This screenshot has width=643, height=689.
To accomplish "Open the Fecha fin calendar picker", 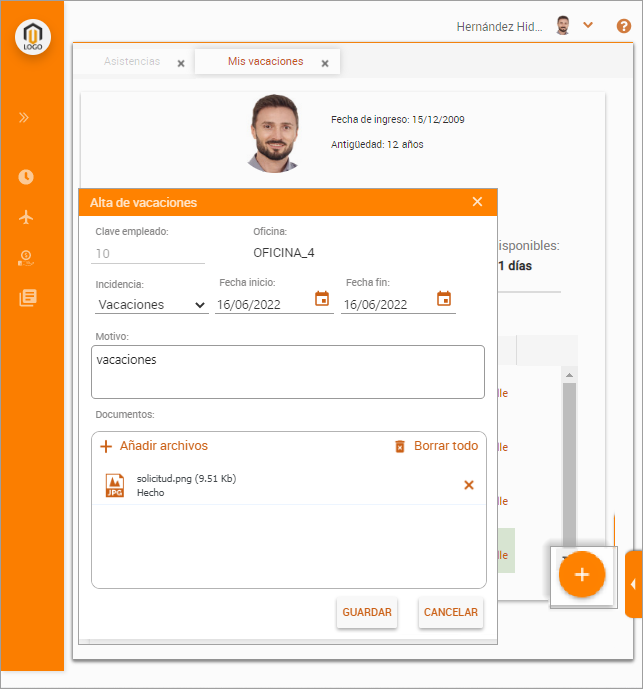I will click(444, 299).
